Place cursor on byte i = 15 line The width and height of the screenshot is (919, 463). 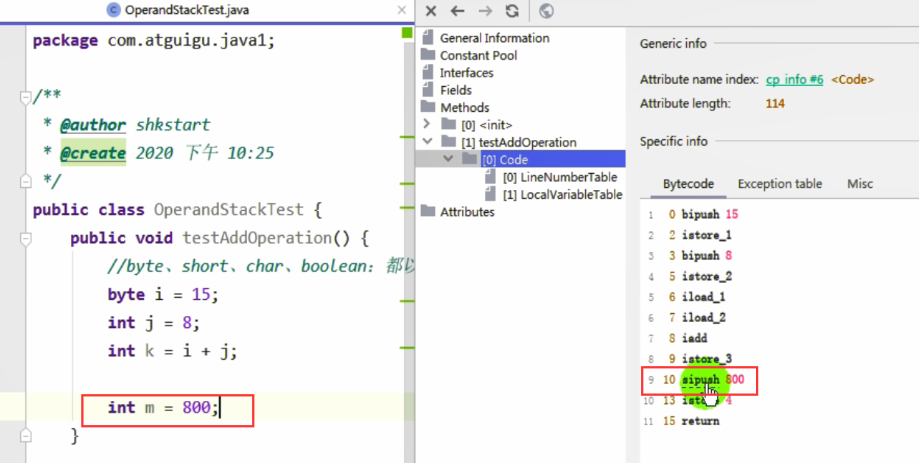[163, 294]
